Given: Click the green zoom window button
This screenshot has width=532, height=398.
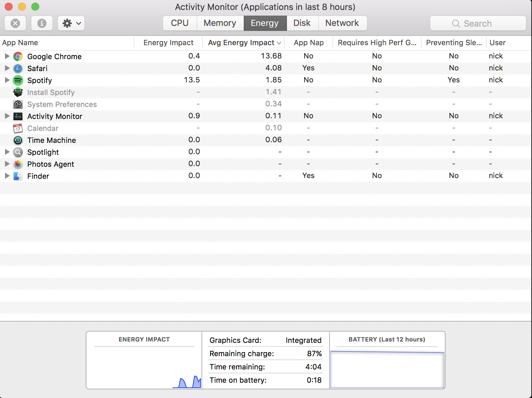Looking at the screenshot, I should (35, 7).
